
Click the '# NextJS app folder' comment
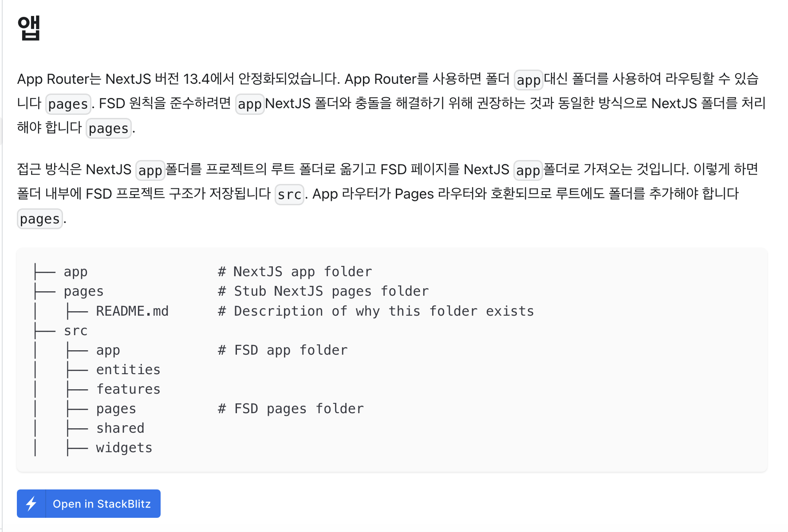295,272
